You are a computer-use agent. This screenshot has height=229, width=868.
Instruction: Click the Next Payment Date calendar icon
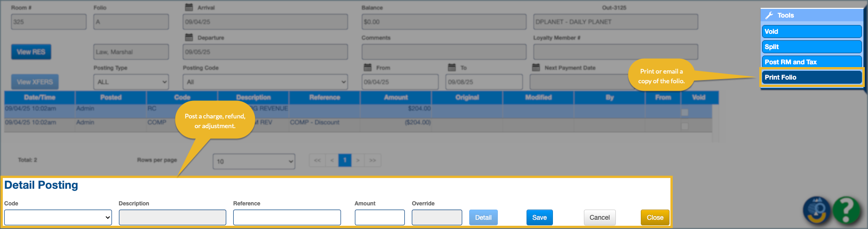536,68
